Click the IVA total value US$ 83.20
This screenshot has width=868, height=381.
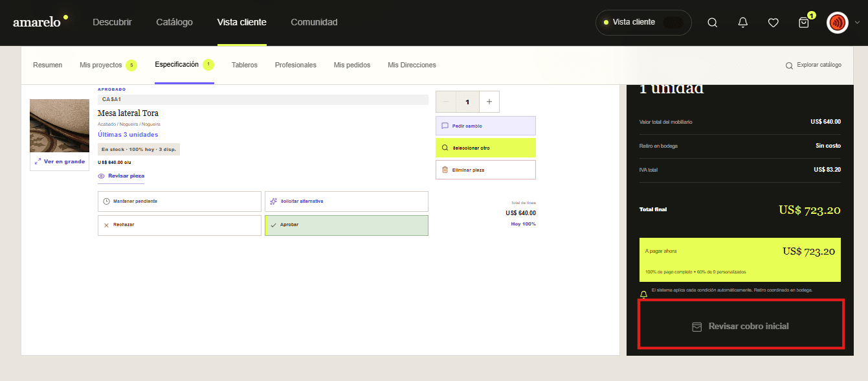point(827,170)
